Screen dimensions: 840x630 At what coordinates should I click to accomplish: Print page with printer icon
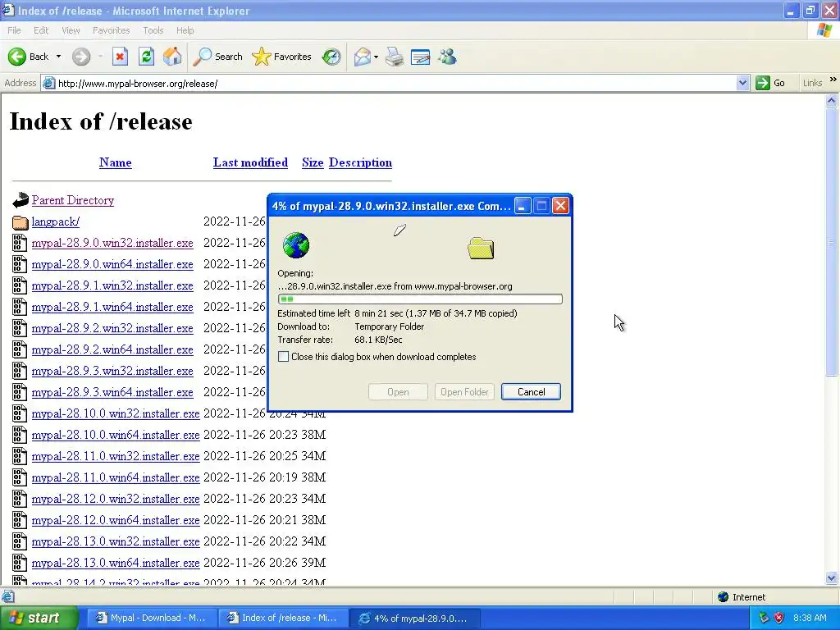[x=395, y=57]
